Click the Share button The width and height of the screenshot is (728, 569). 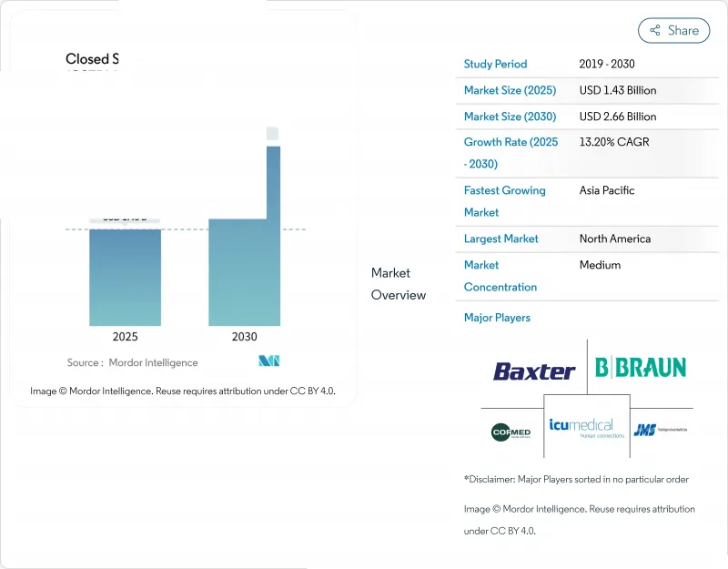(673, 30)
